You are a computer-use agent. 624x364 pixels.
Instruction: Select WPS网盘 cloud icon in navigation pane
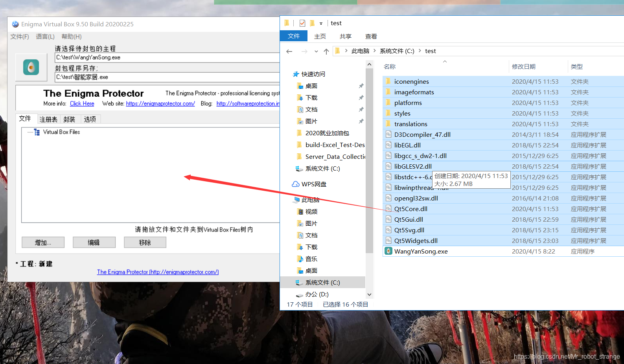296,184
